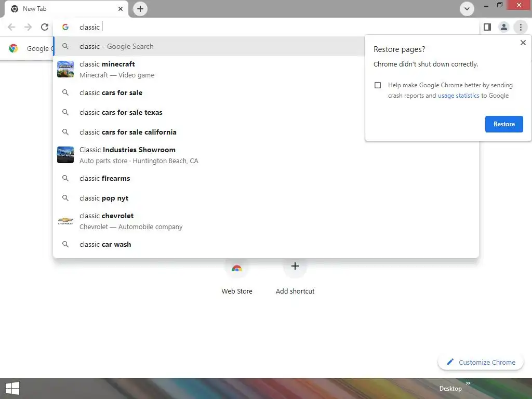Reload the current page
The image size is (532, 399).
click(x=45, y=27)
